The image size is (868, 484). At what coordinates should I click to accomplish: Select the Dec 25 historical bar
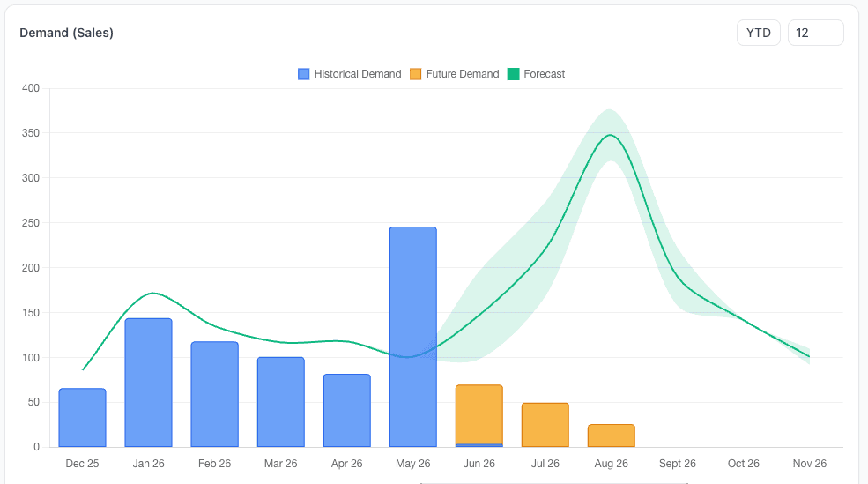[x=83, y=418]
